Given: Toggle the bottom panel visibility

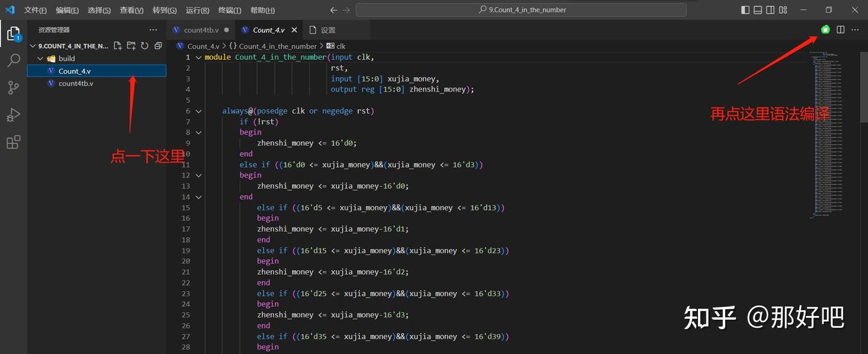Looking at the screenshot, I should pyautogui.click(x=758, y=10).
